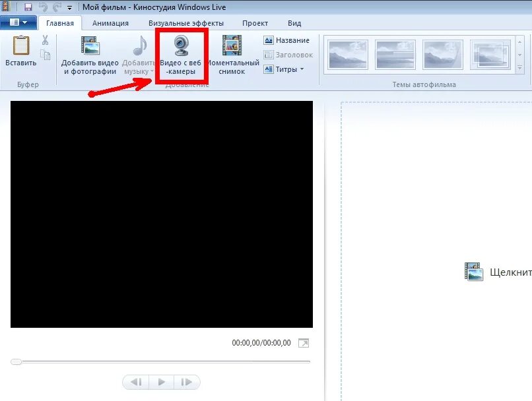Click the 00:00,00/00:00,00 time display
532x401 pixels.
click(261, 343)
